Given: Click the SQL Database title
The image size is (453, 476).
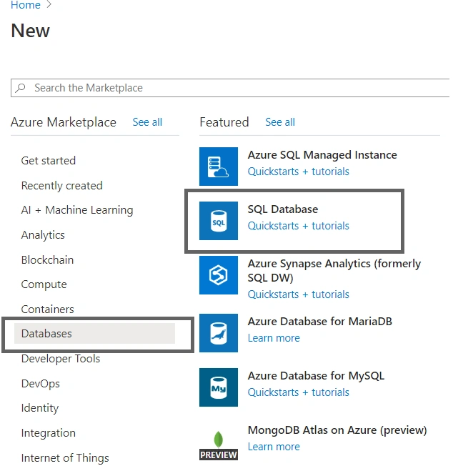Looking at the screenshot, I should (x=283, y=209).
